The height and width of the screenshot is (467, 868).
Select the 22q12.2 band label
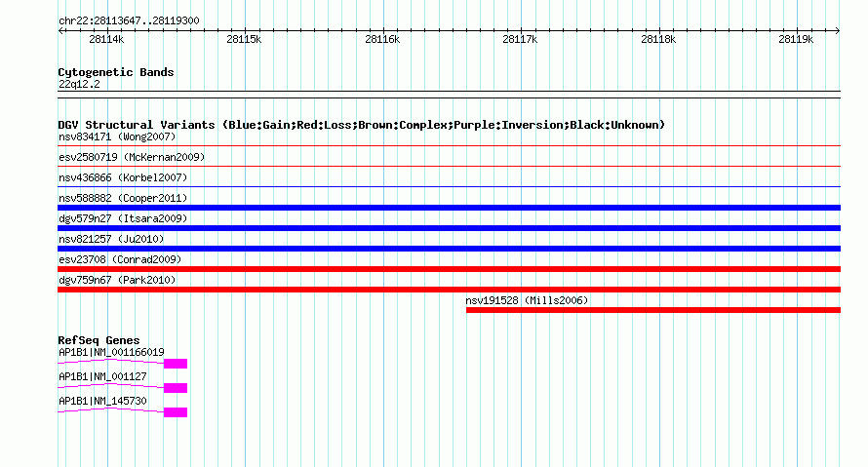coord(79,84)
